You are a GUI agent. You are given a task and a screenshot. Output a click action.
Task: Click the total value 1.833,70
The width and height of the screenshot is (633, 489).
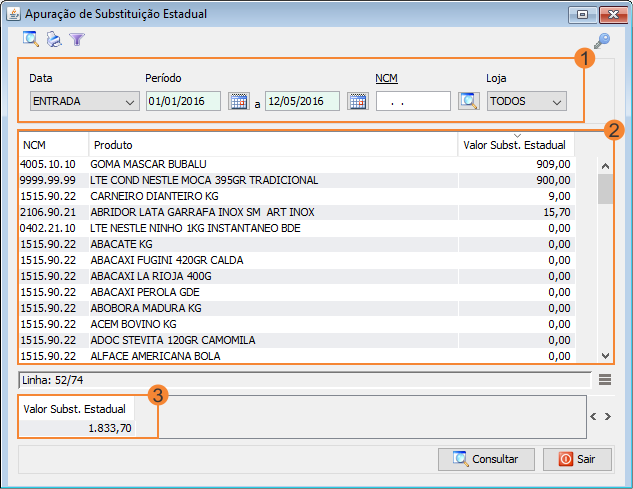click(110, 428)
